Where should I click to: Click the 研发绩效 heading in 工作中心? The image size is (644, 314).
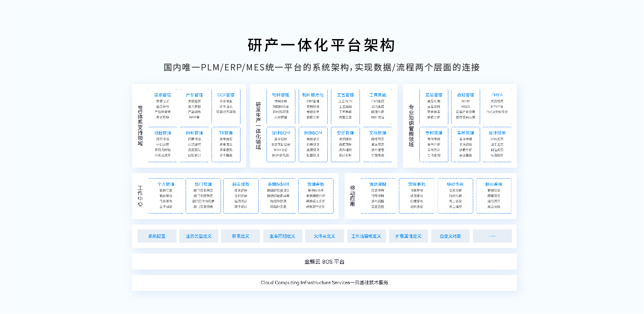pyautogui.click(x=241, y=184)
